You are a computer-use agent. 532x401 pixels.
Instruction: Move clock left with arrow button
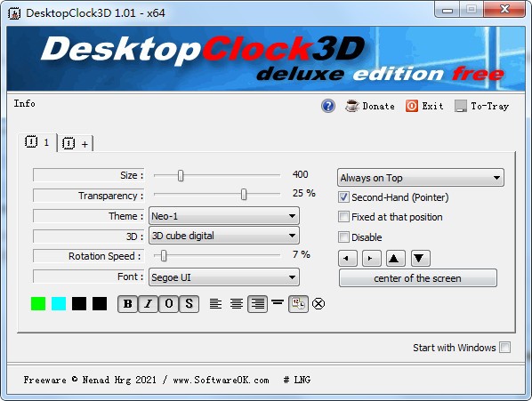click(x=348, y=259)
